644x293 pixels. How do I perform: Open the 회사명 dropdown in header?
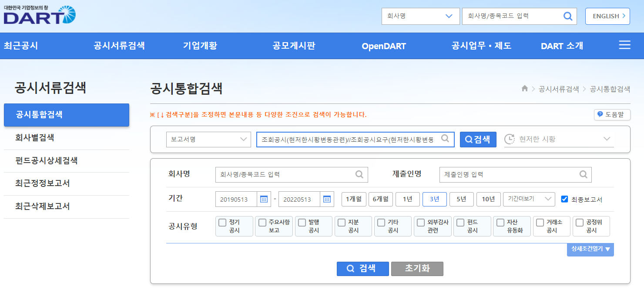tap(420, 16)
